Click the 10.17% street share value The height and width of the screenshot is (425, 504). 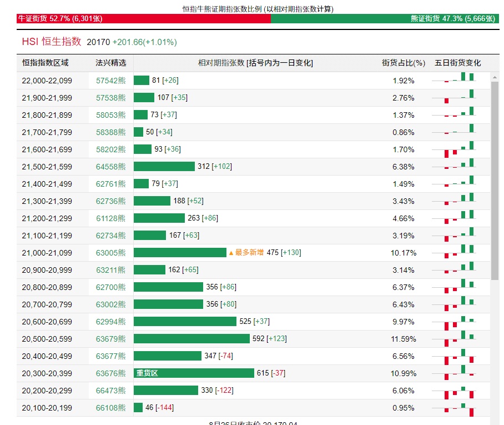click(x=404, y=253)
